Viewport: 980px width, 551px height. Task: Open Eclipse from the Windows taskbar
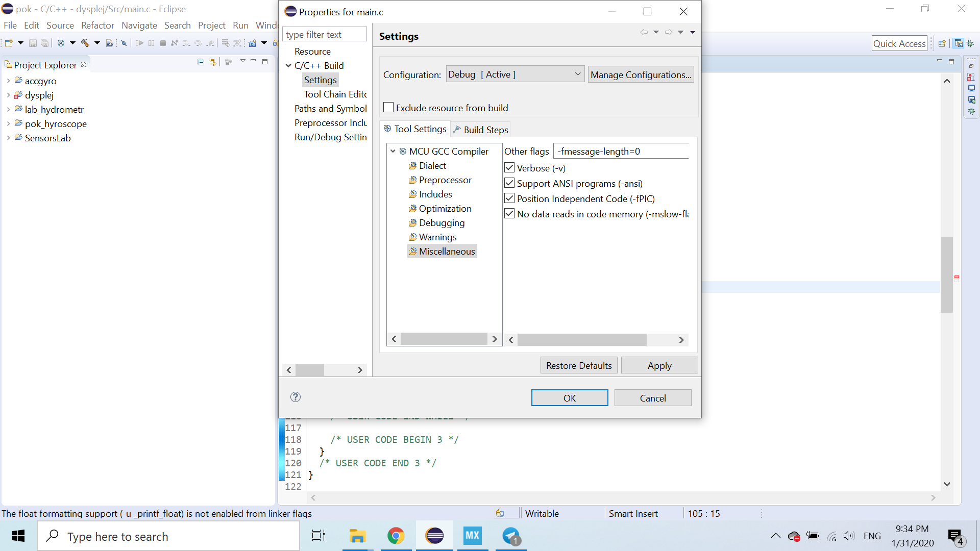pos(434,536)
